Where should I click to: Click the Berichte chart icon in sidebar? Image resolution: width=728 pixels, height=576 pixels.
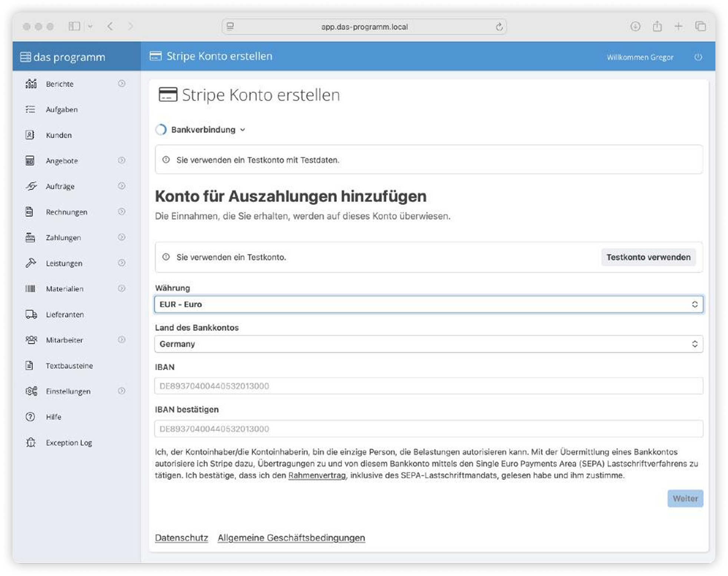pyautogui.click(x=31, y=84)
